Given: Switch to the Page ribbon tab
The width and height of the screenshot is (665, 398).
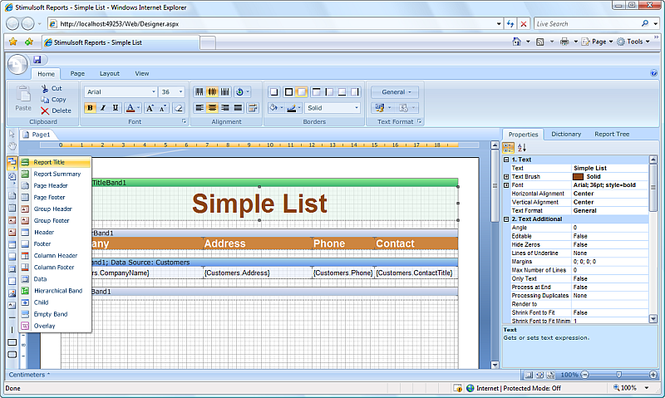Looking at the screenshot, I should click(x=78, y=73).
